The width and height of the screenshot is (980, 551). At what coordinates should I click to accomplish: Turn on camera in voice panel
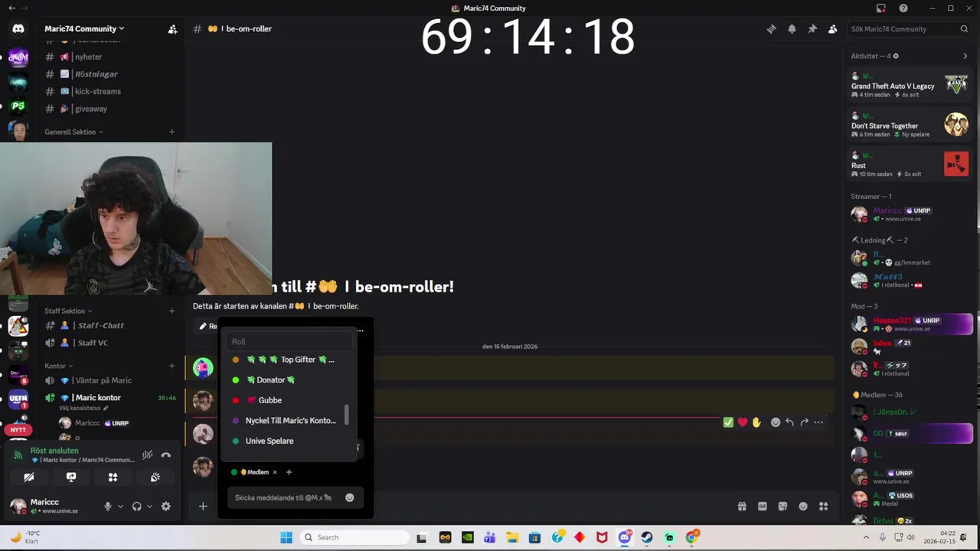coord(29,477)
